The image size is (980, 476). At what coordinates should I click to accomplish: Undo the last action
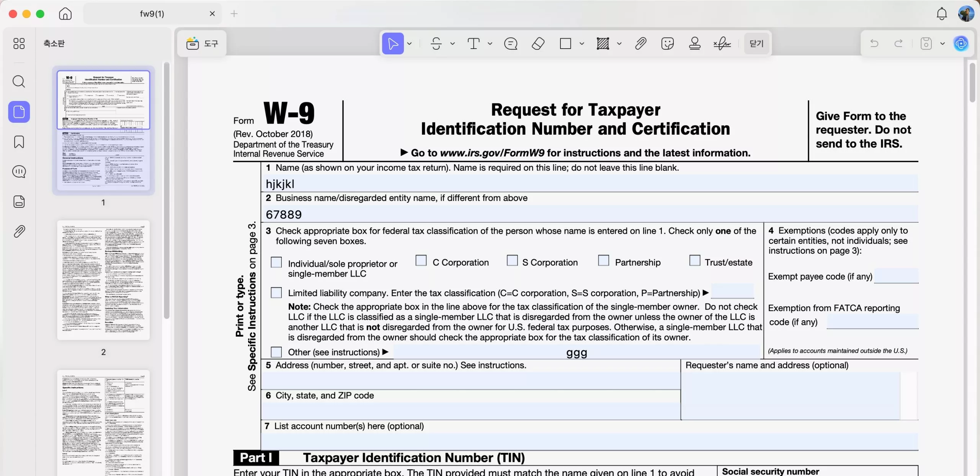point(874,44)
